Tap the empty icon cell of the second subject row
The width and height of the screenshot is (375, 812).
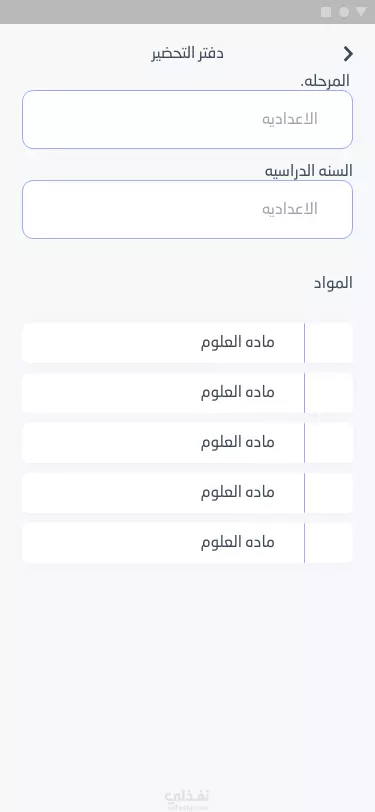pos(329,393)
